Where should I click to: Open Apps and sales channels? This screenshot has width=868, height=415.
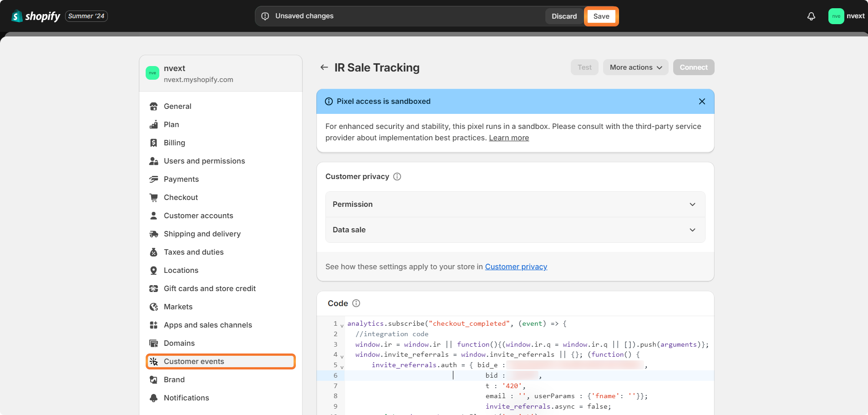221,325
